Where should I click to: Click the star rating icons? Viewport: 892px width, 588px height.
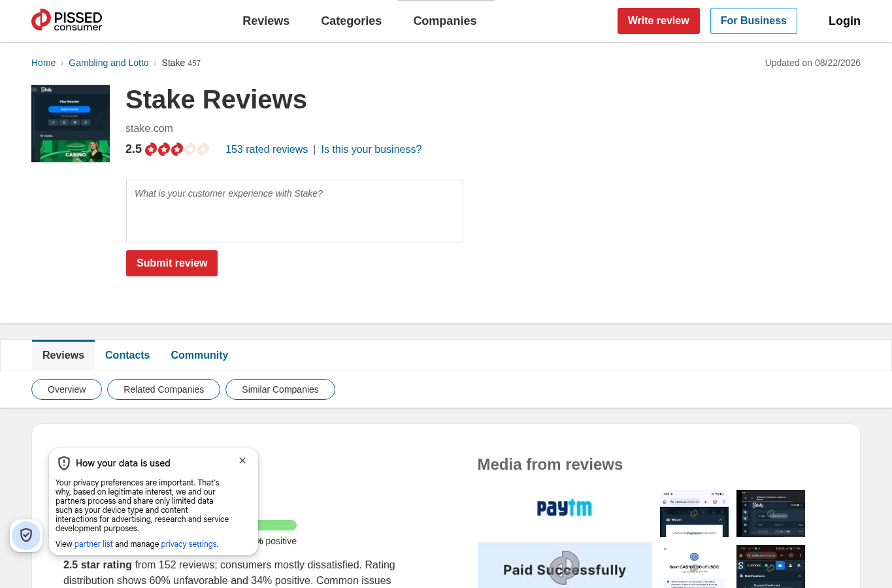177,150
